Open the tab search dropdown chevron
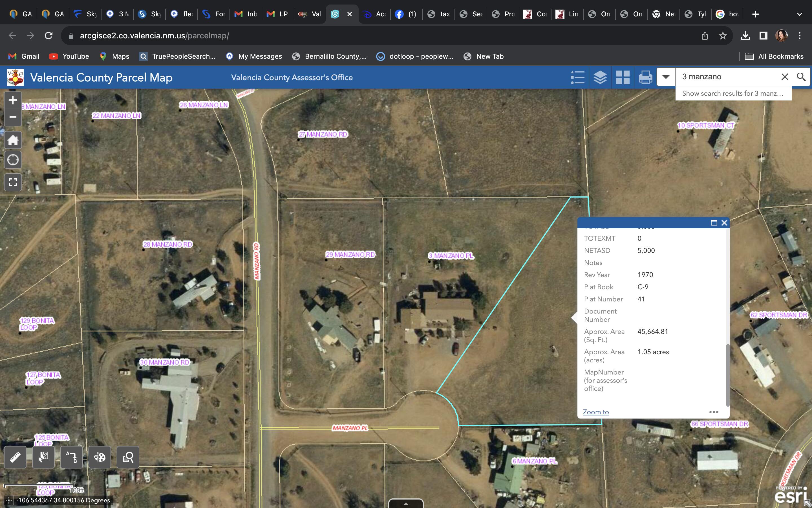Screen dimensions: 812x508 (800, 14)
